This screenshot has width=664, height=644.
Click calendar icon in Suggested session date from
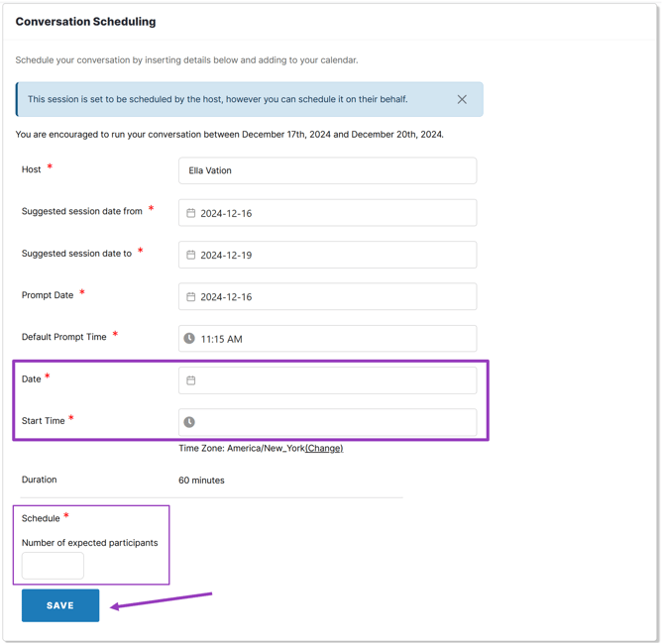tap(191, 213)
